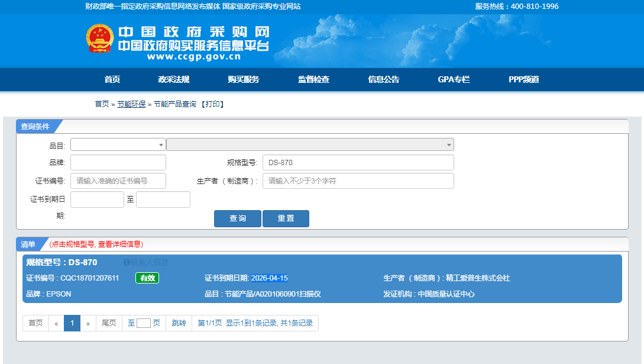
Task: Click the 联系人信息 info icon
Action: (127, 262)
